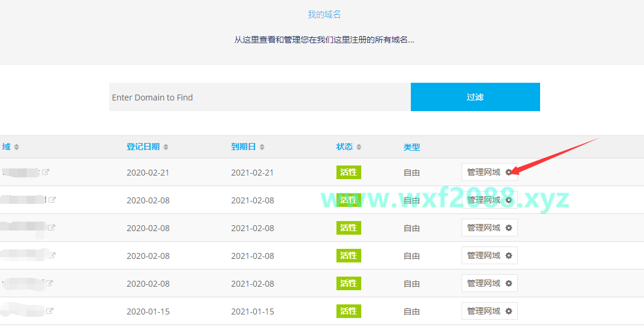This screenshot has width=644, height=331.
Task: Click 自由 type cell in the 2020-01-15 row
Action: [411, 311]
